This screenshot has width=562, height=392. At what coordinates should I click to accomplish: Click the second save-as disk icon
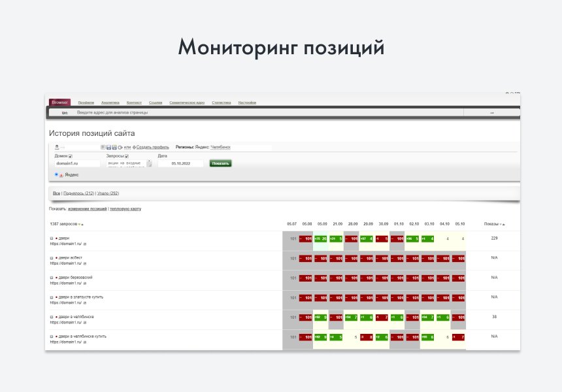click(x=114, y=147)
